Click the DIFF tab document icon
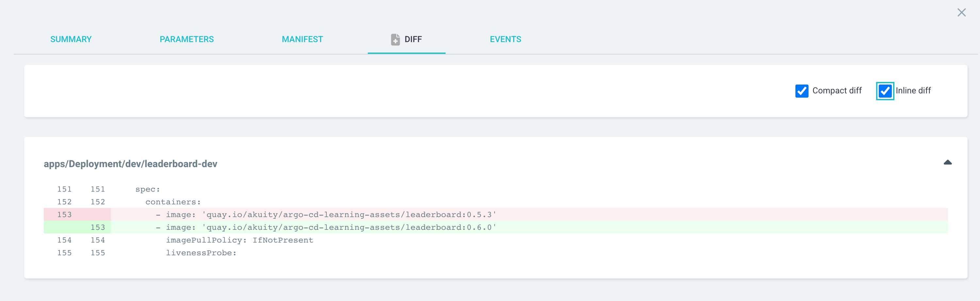Image resolution: width=980 pixels, height=301 pixels. coord(395,39)
